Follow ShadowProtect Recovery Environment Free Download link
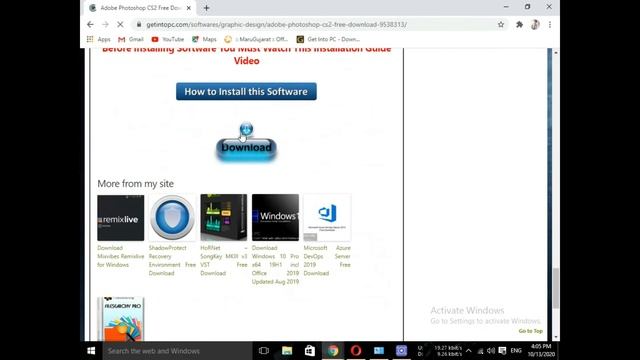 coord(172,260)
